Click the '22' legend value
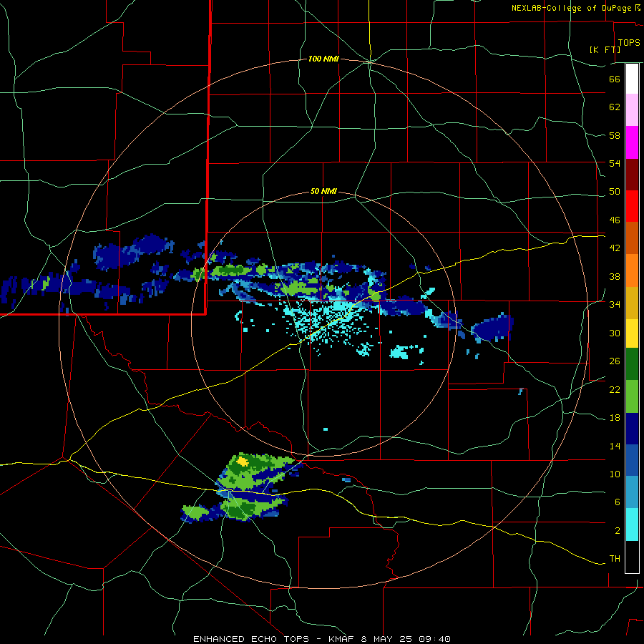Screen dimensions: 644x644 [x=615, y=389]
